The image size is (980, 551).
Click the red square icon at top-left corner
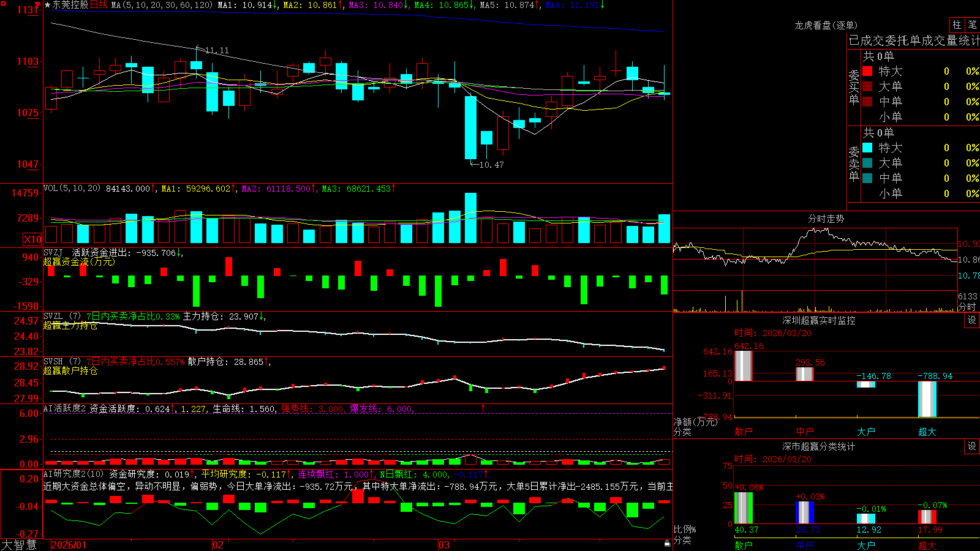pyautogui.click(x=3, y=4)
